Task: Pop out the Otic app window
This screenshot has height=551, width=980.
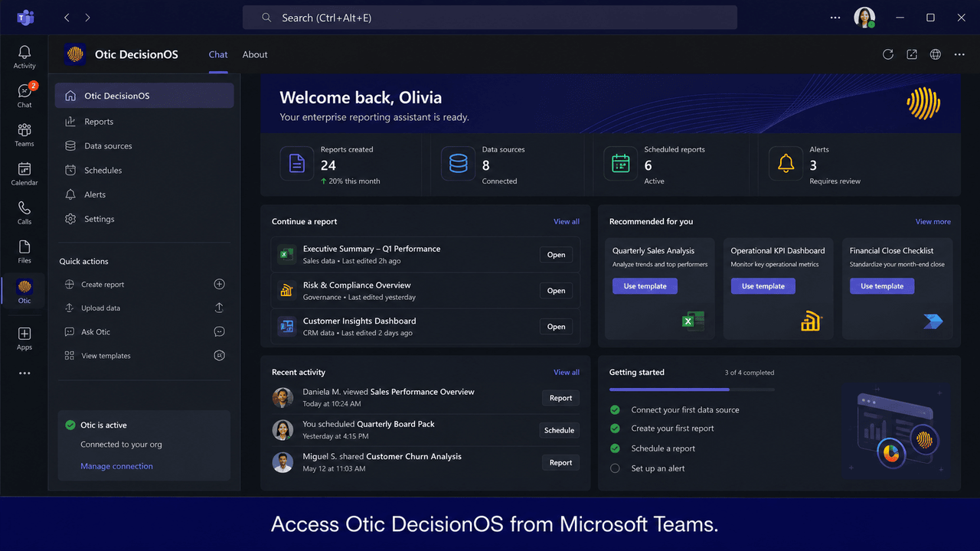Action: [912, 54]
